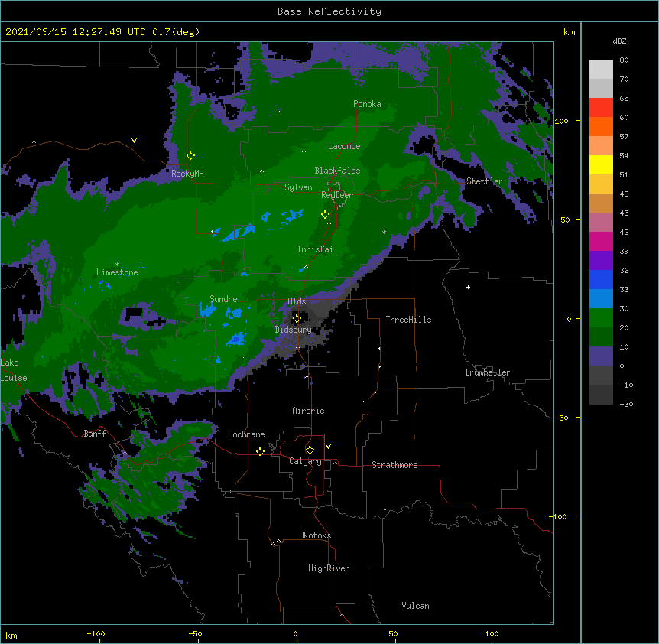Image resolution: width=659 pixels, height=644 pixels.
Task: Select the red 65 dBZ color swatch
Action: 601,107
